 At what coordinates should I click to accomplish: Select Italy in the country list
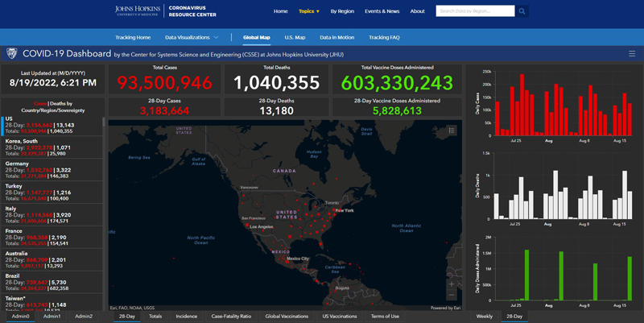[52, 215]
